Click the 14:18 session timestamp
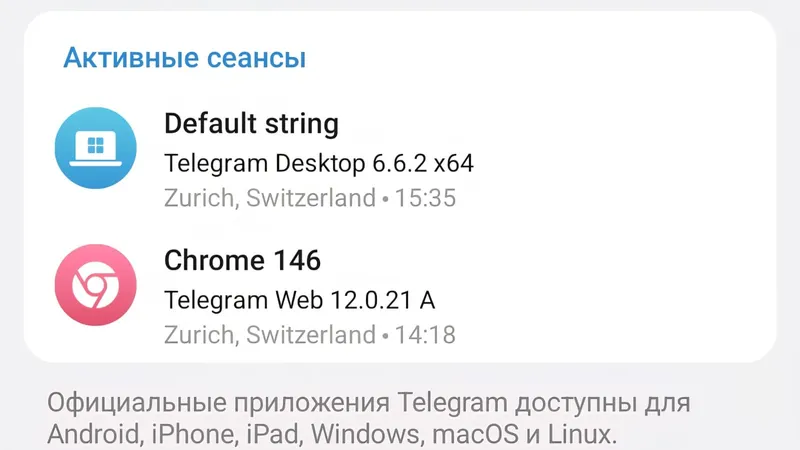Image resolution: width=800 pixels, height=450 pixels. click(424, 334)
